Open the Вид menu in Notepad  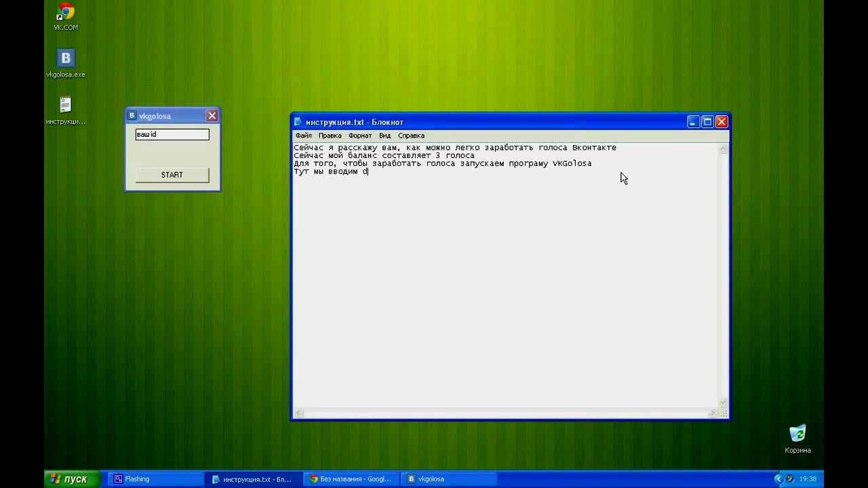click(384, 136)
